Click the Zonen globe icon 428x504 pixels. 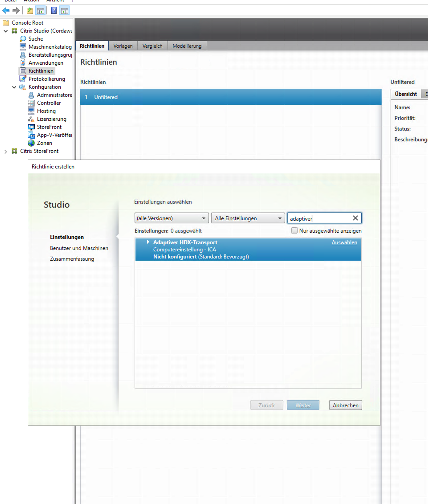pos(31,143)
